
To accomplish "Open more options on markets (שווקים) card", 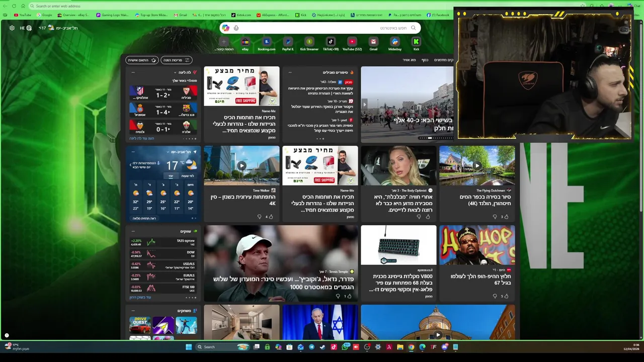I will pos(133,231).
